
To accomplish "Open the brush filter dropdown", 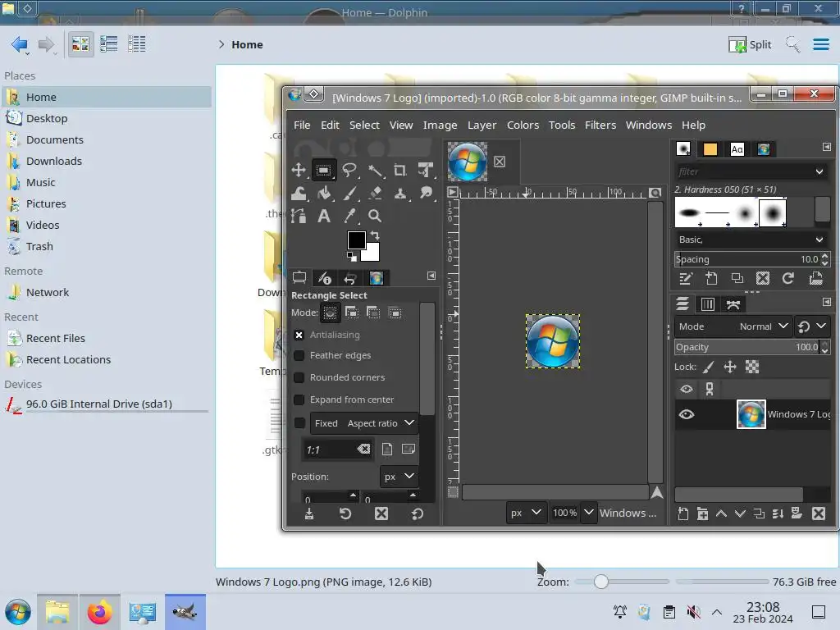I will pos(819,172).
